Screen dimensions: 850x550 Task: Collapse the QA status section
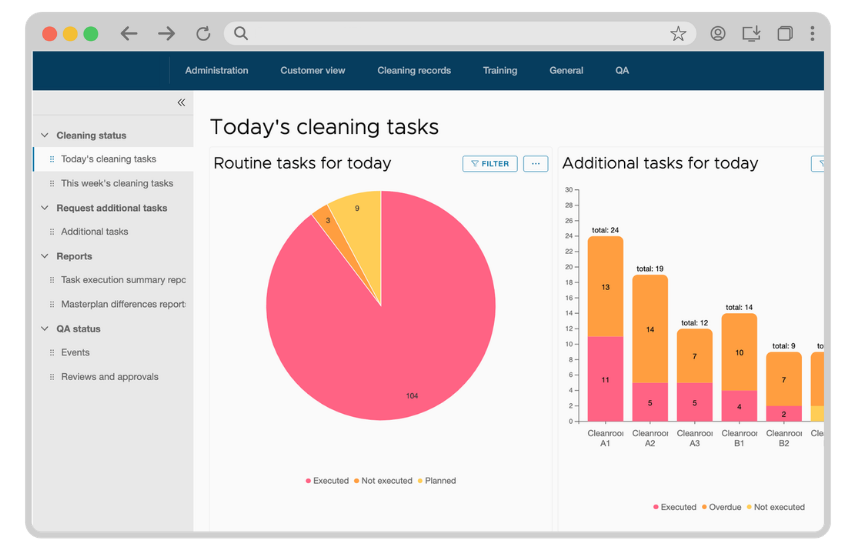[44, 329]
